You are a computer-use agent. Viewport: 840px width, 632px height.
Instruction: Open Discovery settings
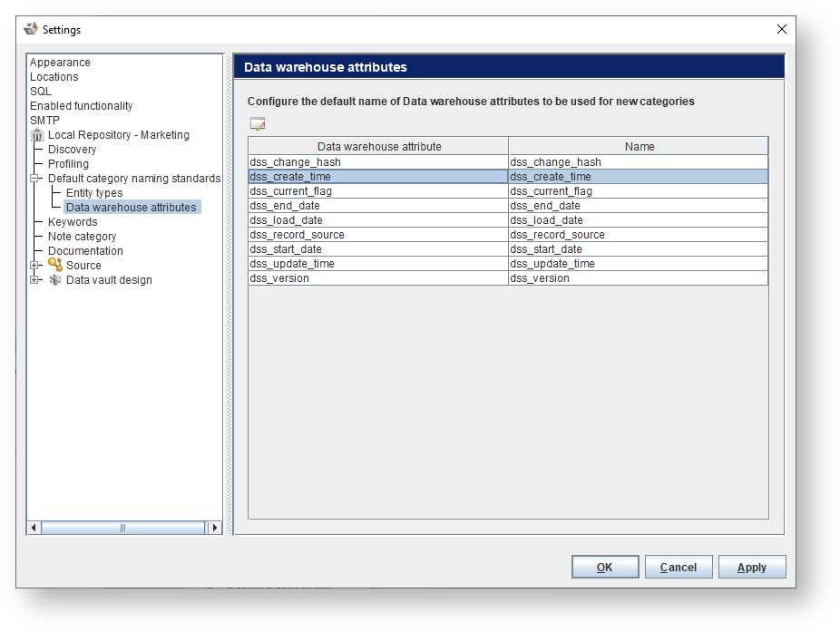(x=72, y=149)
